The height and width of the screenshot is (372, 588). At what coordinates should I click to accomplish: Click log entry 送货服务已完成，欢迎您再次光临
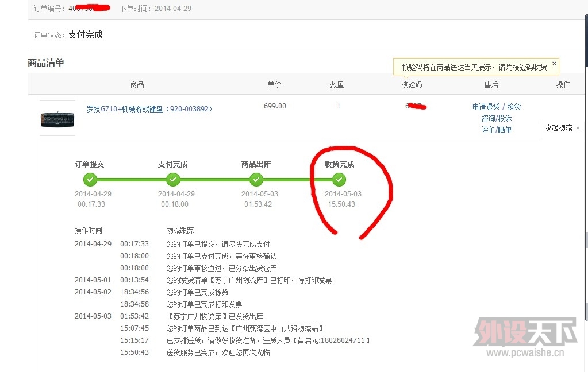218,352
